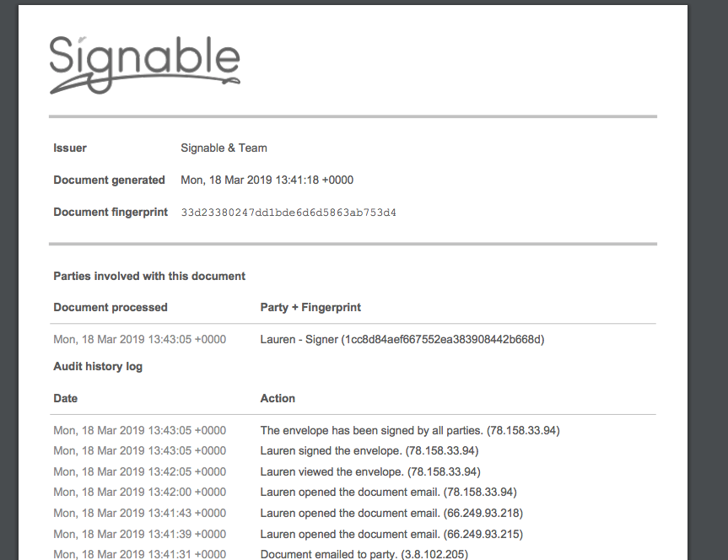Image resolution: width=728 pixels, height=560 pixels.
Task: Click the Parties involved with this document heading
Action: (x=149, y=277)
